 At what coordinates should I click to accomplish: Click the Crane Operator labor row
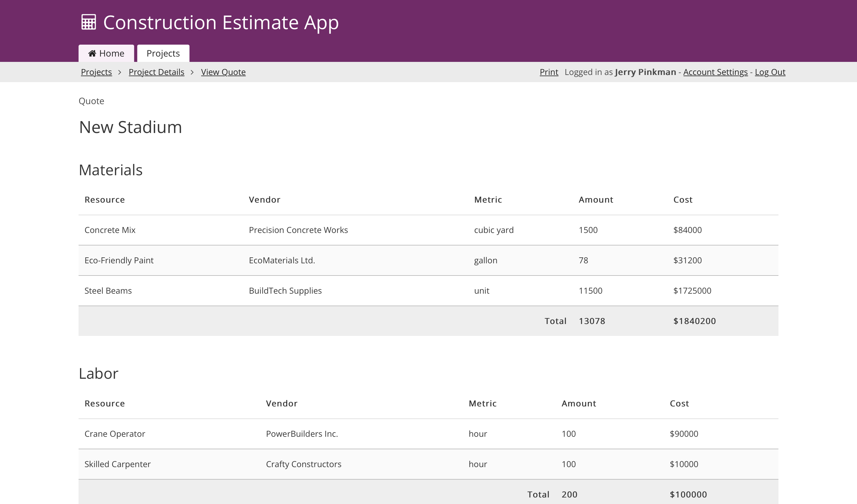point(115,434)
